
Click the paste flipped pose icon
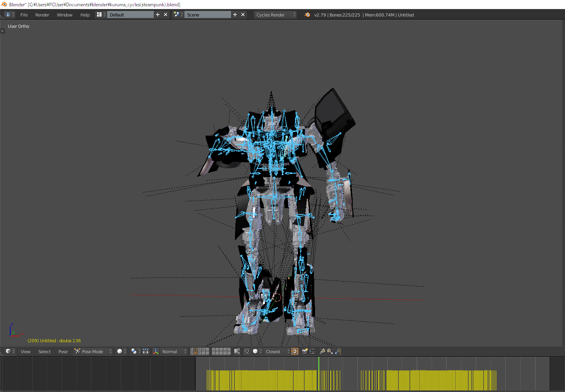[338, 352]
